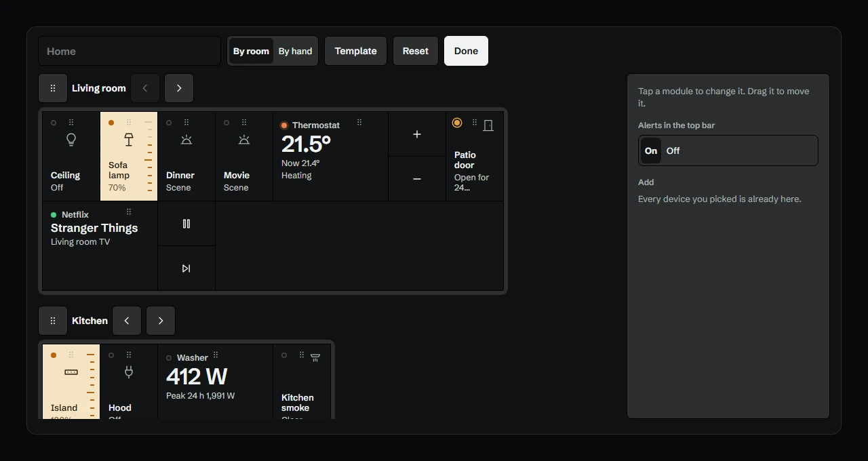868x461 pixels.
Task: Open the Template options
Action: click(355, 51)
